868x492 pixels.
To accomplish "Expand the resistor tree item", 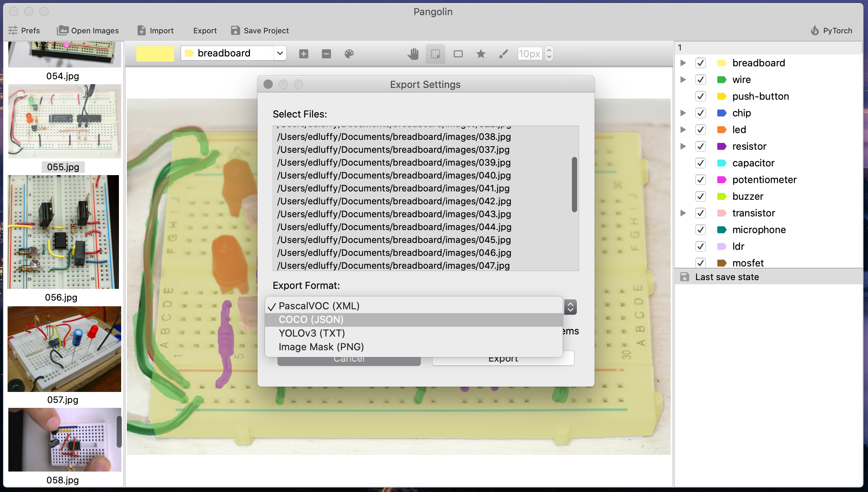I will (683, 146).
